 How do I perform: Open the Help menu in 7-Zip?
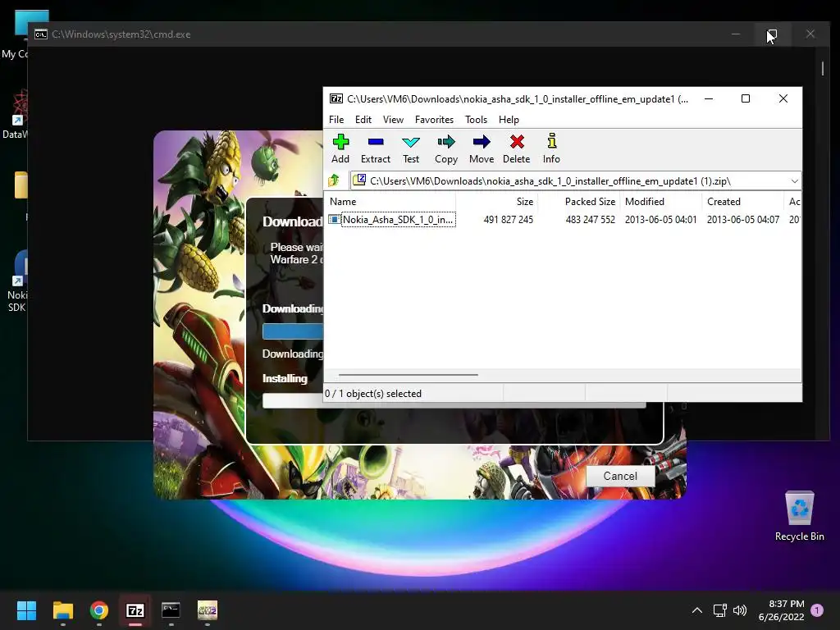(509, 120)
